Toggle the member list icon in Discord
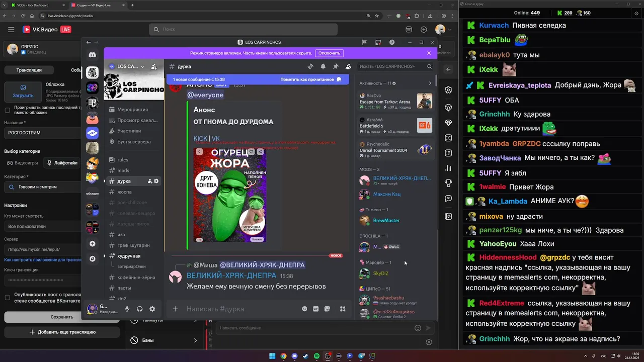Screen dimensions: 644x362 pyautogui.click(x=348, y=66)
